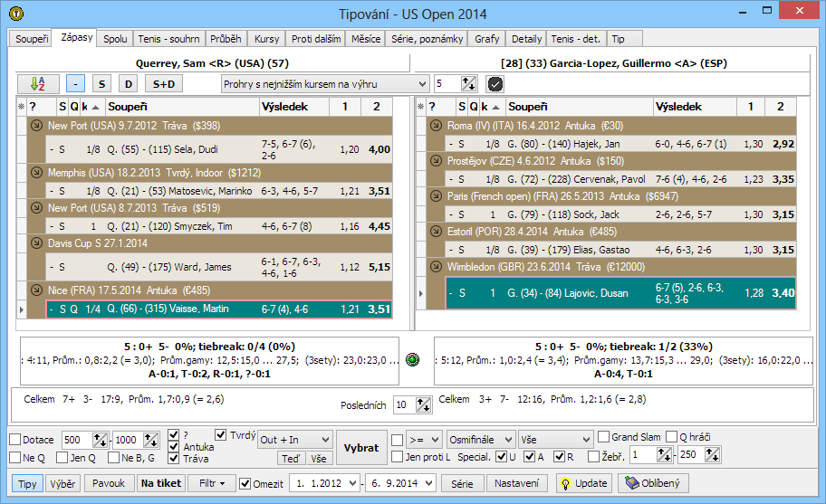This screenshot has height=504, width=826.
Task: Collapse the Davis Cup S 27.1.2014 group
Action: click(36, 242)
